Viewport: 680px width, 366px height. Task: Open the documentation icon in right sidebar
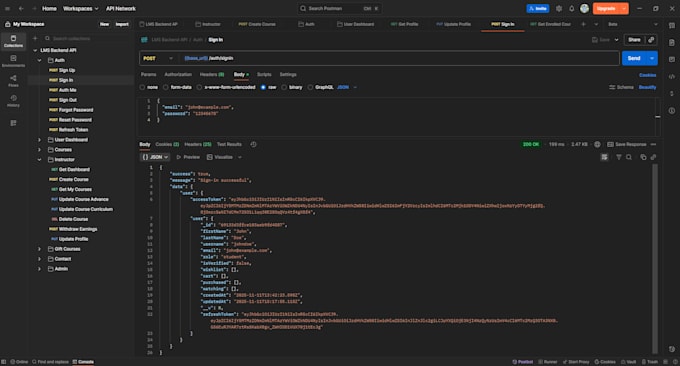coord(672,42)
